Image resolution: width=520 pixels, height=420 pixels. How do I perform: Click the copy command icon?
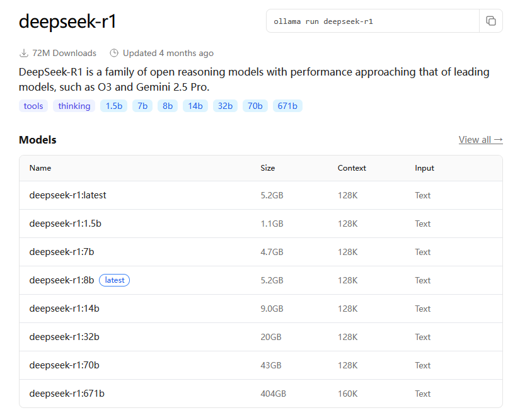pyautogui.click(x=491, y=21)
